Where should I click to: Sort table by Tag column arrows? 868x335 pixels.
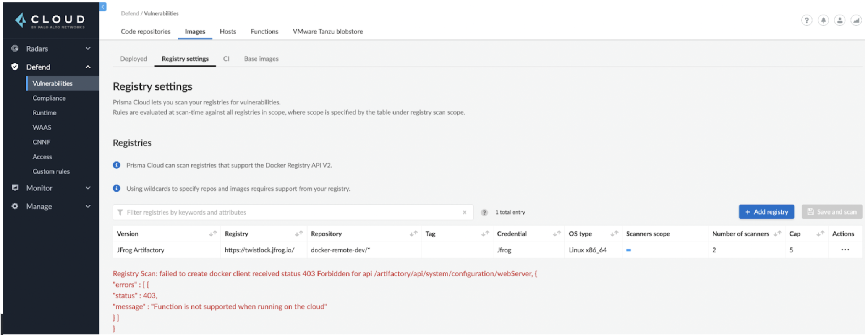pos(485,233)
